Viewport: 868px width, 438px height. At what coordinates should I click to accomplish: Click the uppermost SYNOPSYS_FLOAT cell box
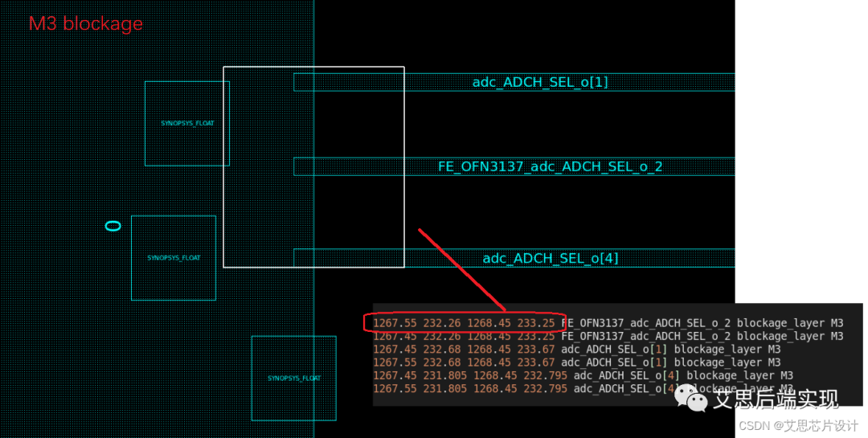pos(186,123)
